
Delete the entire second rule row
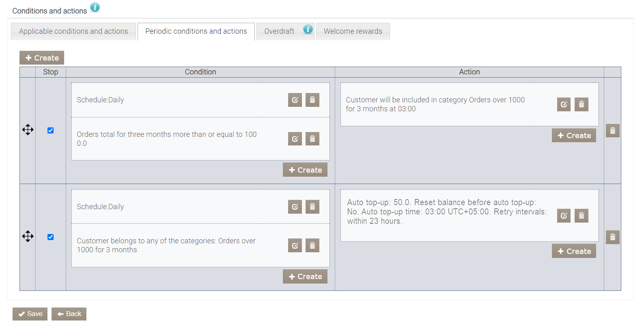tap(612, 237)
